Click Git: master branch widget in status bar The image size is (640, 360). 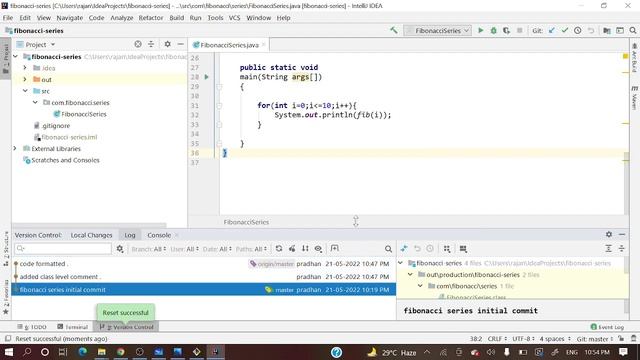tap(594, 339)
